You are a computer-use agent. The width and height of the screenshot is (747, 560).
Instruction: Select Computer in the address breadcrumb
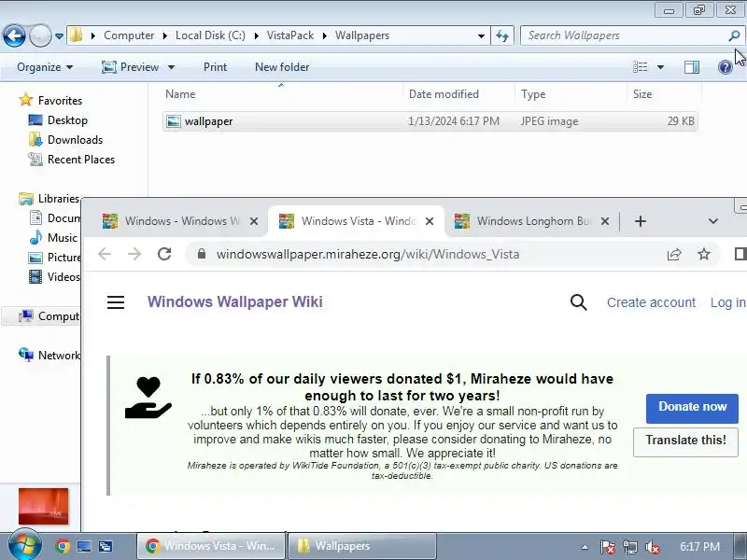coord(129,35)
